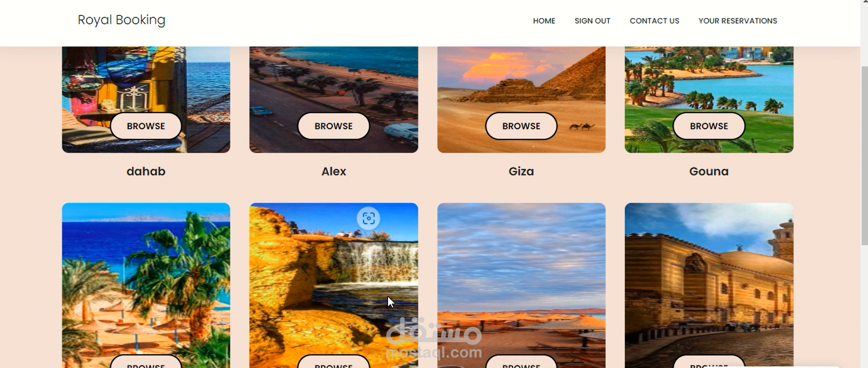This screenshot has width=868, height=368.
Task: Open Your Reservations page
Action: pyautogui.click(x=737, y=21)
